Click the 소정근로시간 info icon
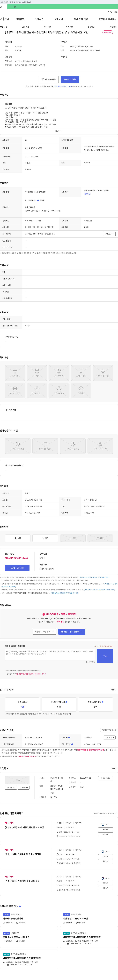The width and height of the screenshot is (118, 980). click(x=38, y=201)
